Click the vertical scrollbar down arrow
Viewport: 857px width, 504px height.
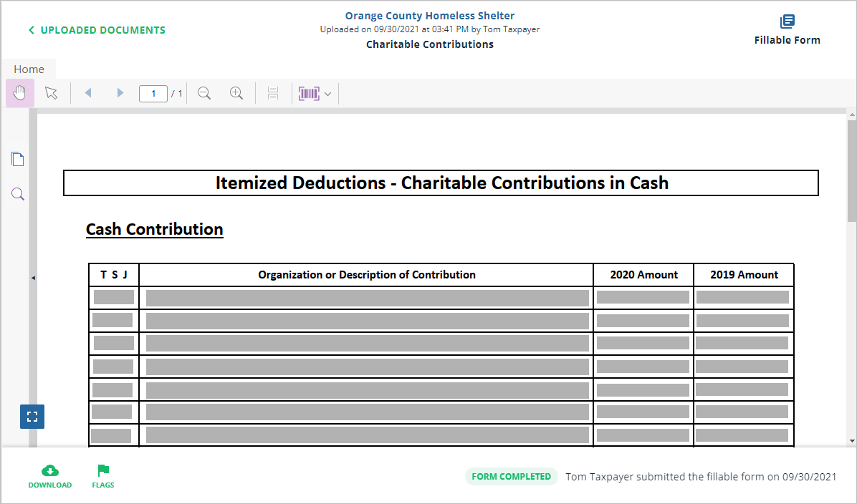coord(851,440)
